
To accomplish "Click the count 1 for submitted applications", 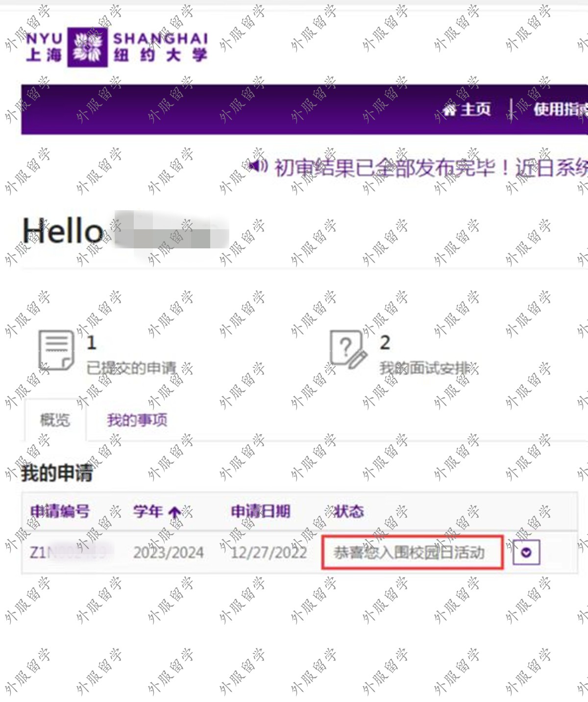I will [91, 342].
